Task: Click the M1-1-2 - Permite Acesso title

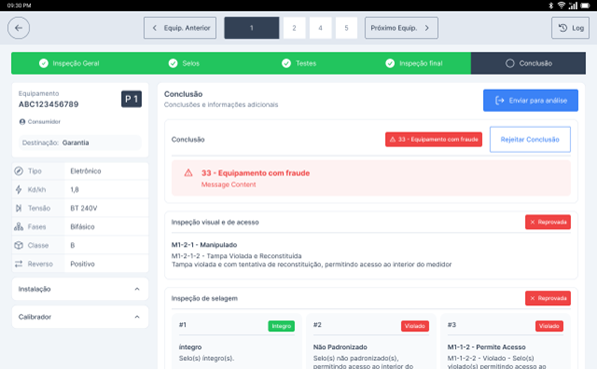Action: (486, 347)
